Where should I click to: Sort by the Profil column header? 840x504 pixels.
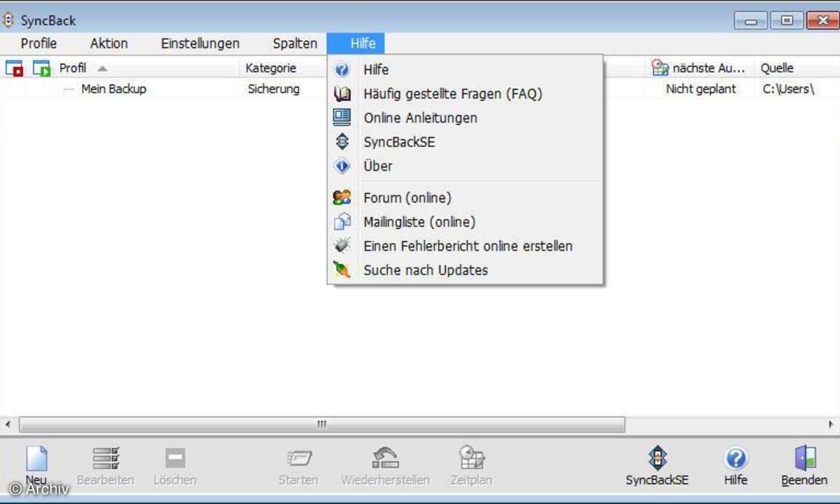pyautogui.click(x=73, y=69)
